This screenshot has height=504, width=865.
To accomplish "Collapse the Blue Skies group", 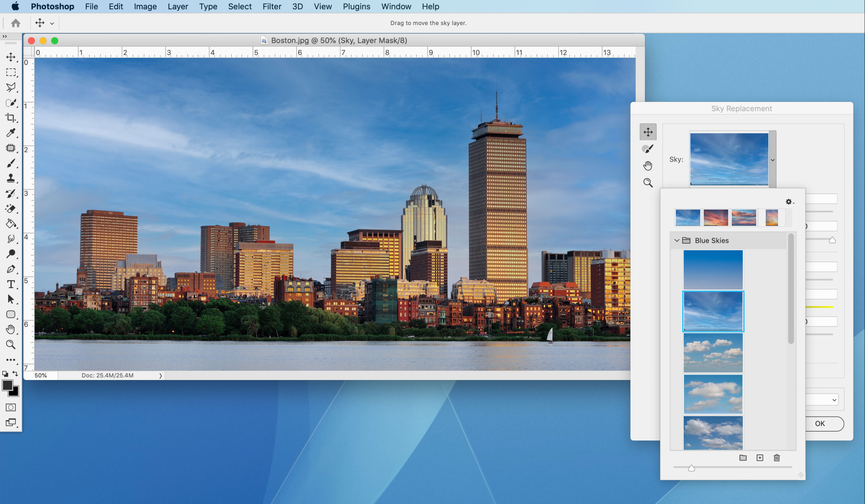I will (676, 241).
